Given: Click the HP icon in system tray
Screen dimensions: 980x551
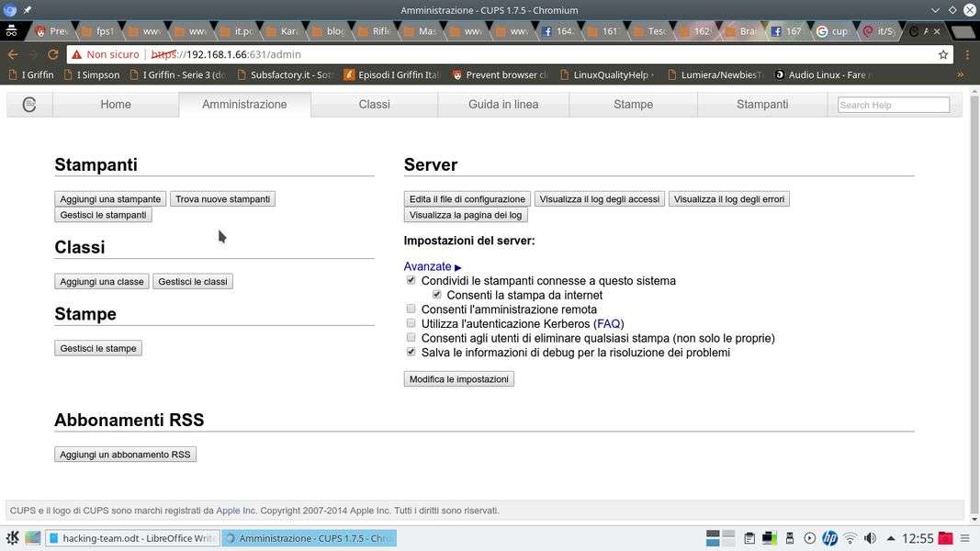Looking at the screenshot, I should [x=829, y=538].
